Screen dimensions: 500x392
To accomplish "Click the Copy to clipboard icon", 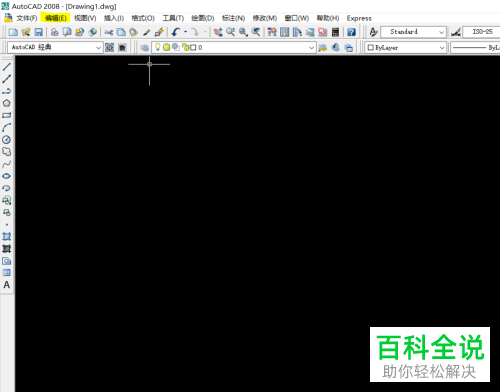I will point(121,32).
